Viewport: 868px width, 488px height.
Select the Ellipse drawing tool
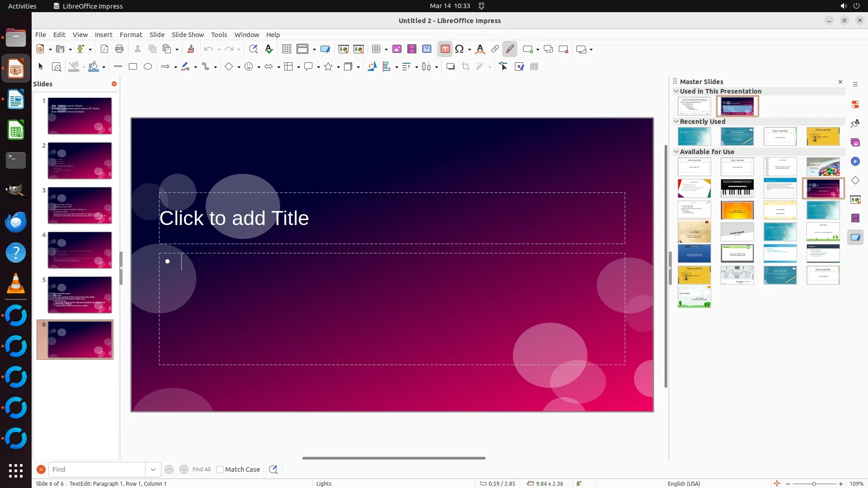pos(148,67)
